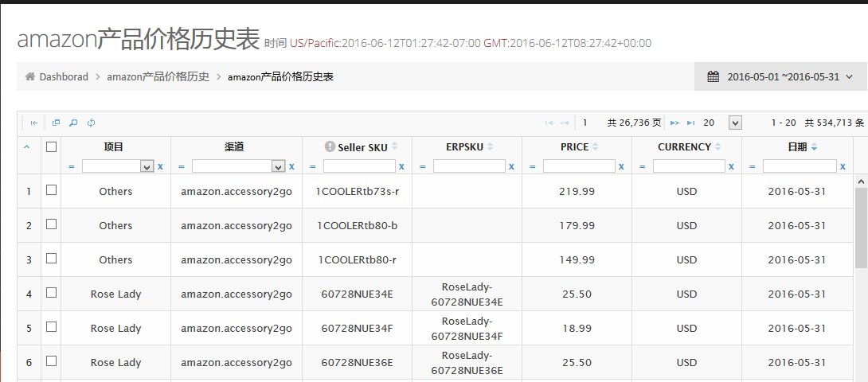Collapse the filter row with header caret

[27, 146]
